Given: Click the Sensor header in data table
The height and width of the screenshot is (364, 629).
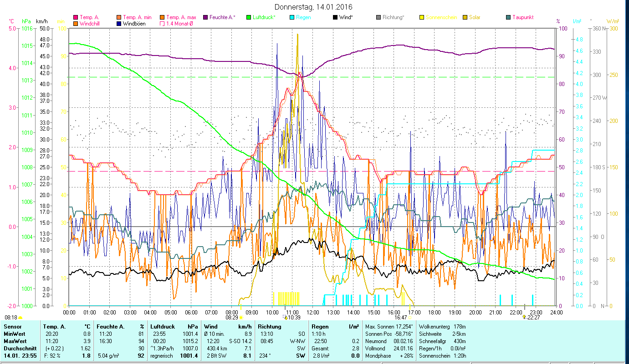Looking at the screenshot, I should click(x=12, y=326).
